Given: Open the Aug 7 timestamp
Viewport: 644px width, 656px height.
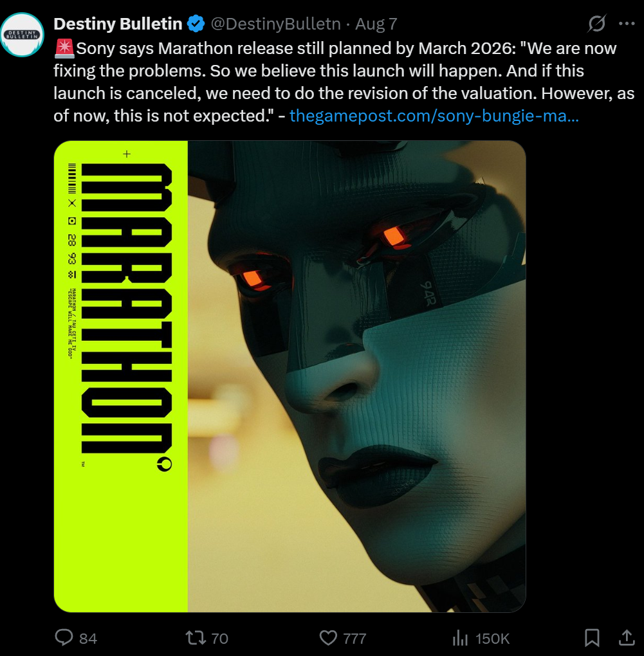Looking at the screenshot, I should (376, 24).
